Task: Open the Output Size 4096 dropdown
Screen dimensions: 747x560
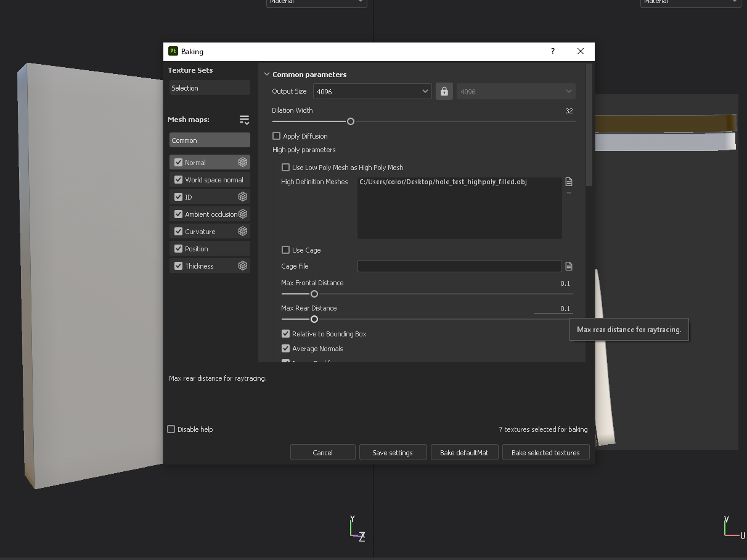Action: [x=372, y=91]
